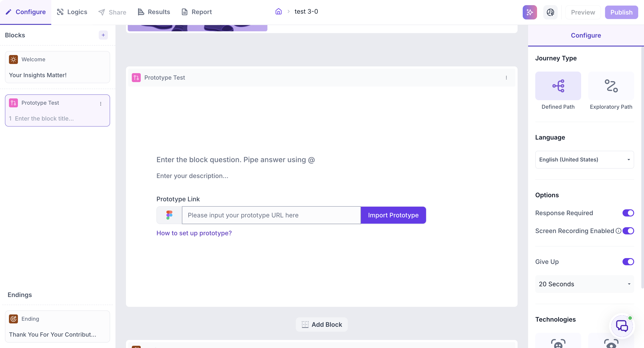Click the prototype URL input field
Viewport: 644px width, 348px height.
click(x=271, y=215)
